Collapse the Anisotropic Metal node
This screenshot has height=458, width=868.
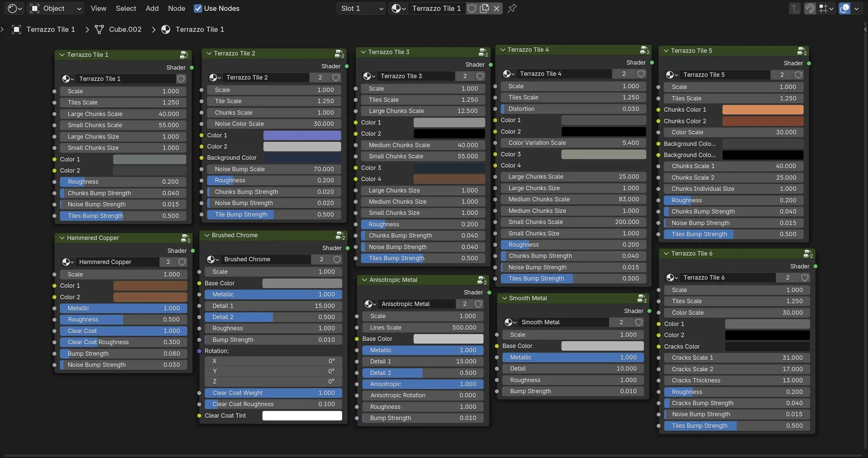[365, 280]
